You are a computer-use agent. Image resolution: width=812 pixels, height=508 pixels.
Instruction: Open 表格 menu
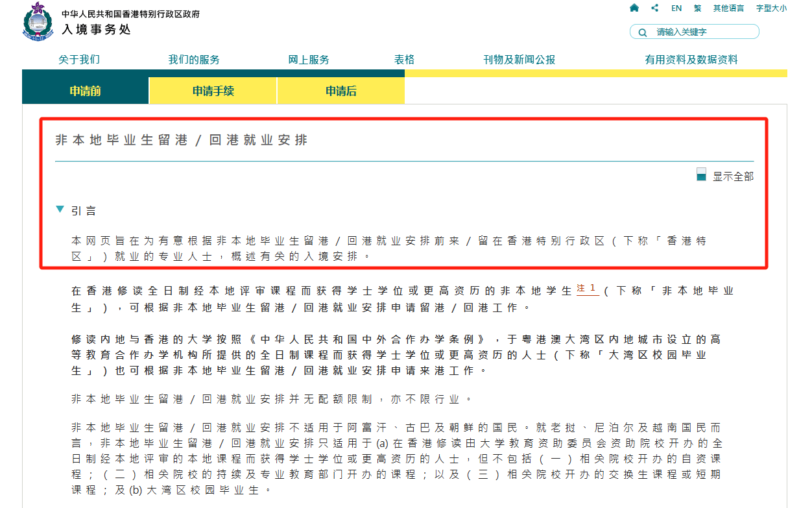point(404,60)
